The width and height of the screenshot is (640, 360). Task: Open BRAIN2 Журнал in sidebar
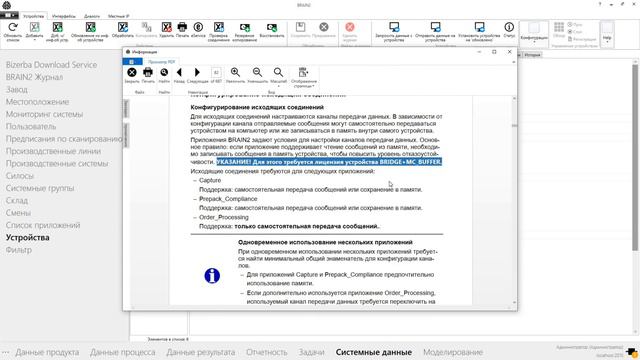34,77
